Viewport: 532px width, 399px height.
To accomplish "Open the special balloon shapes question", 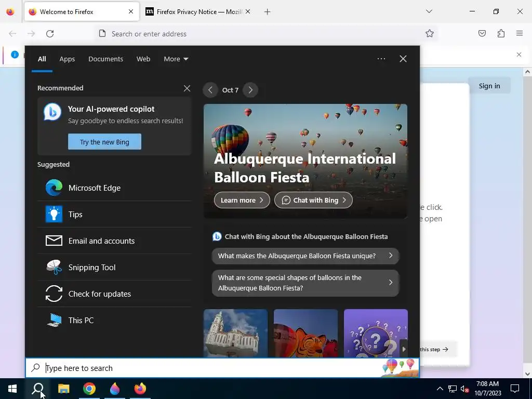I will coord(305,283).
